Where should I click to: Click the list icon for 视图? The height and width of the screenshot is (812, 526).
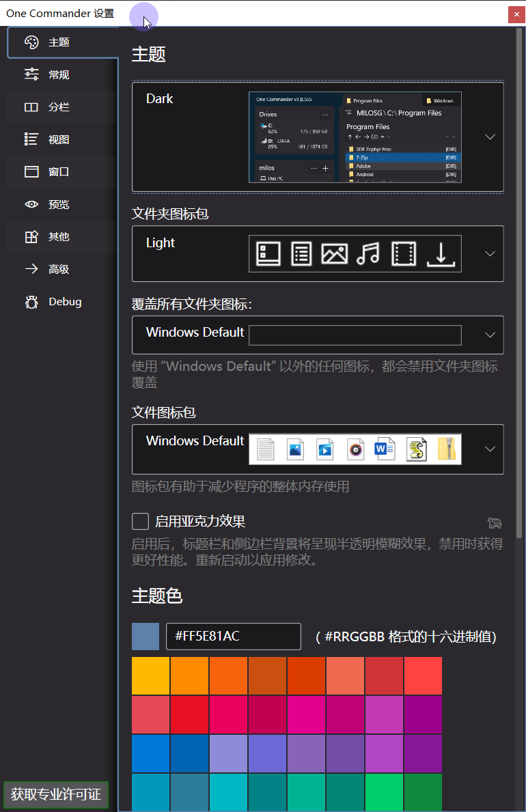pos(31,139)
